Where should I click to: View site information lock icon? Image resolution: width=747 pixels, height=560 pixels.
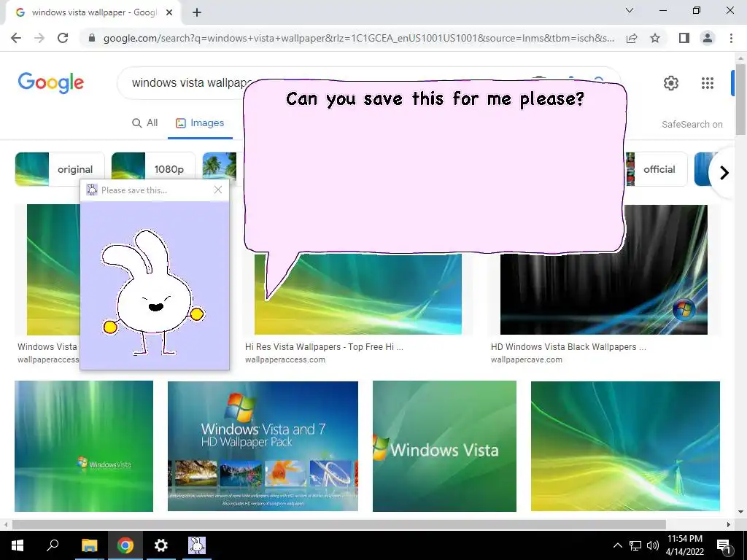coord(92,38)
